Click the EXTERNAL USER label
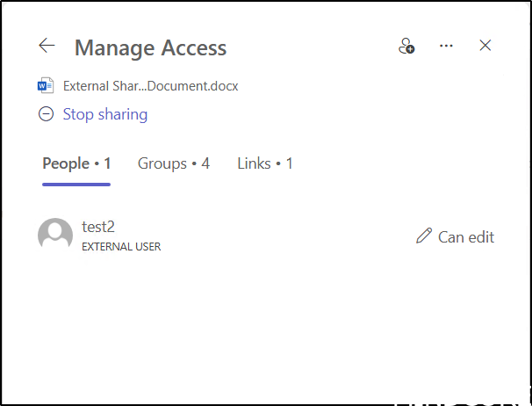 121,247
